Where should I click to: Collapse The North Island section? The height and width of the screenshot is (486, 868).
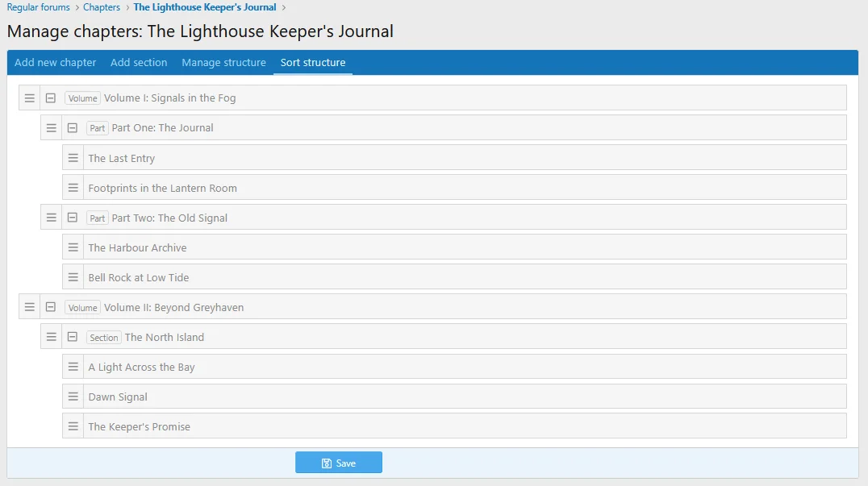tap(72, 337)
